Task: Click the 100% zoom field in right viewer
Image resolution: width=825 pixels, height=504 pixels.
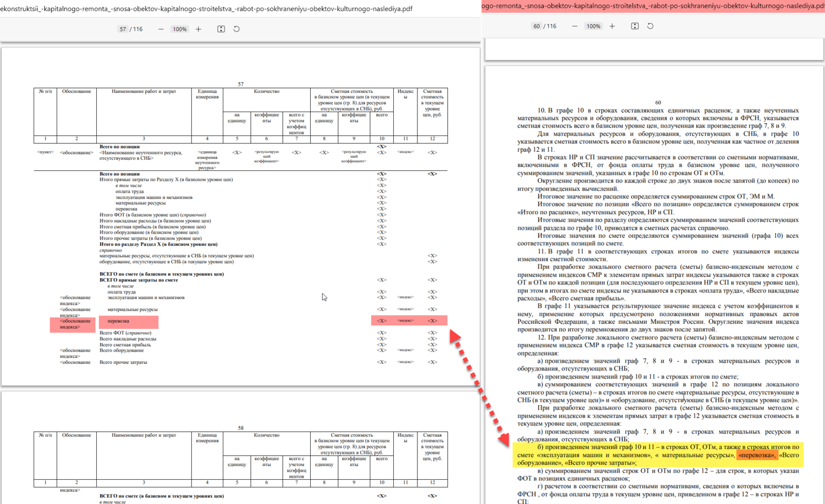Action: [593, 26]
